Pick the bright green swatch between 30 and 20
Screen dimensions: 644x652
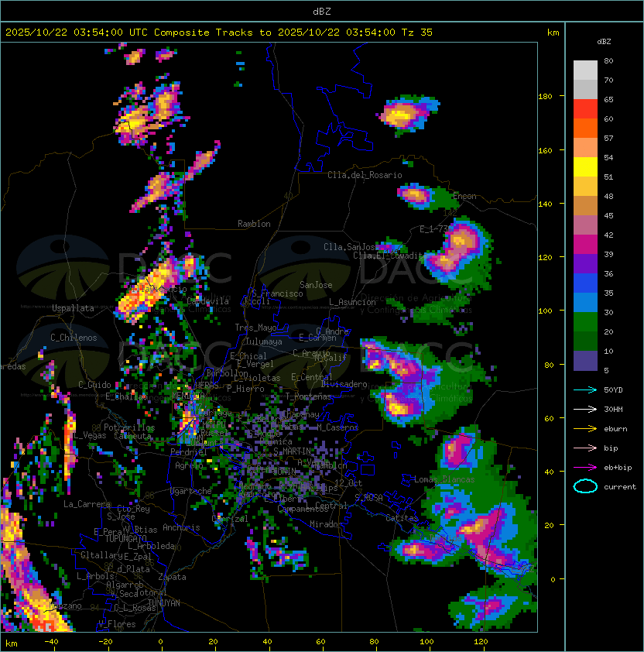(585, 322)
